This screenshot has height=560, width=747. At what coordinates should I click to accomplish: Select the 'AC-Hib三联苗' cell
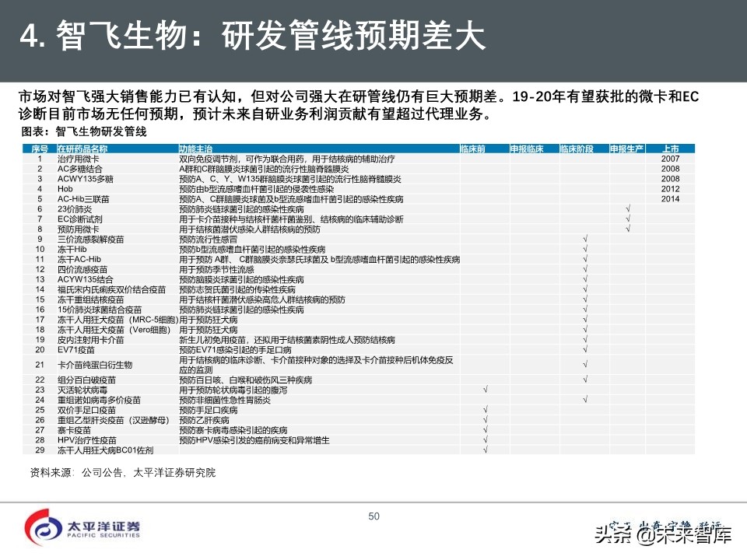[83, 199]
